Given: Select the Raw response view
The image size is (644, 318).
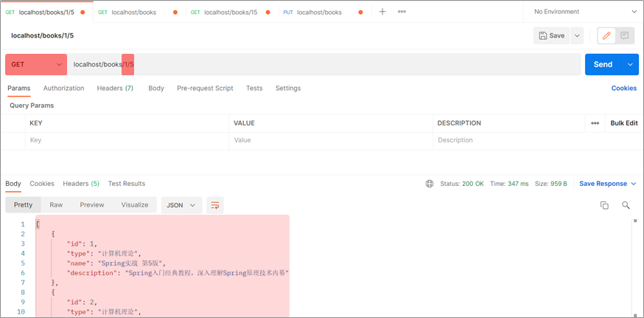Looking at the screenshot, I should pyautogui.click(x=56, y=205).
